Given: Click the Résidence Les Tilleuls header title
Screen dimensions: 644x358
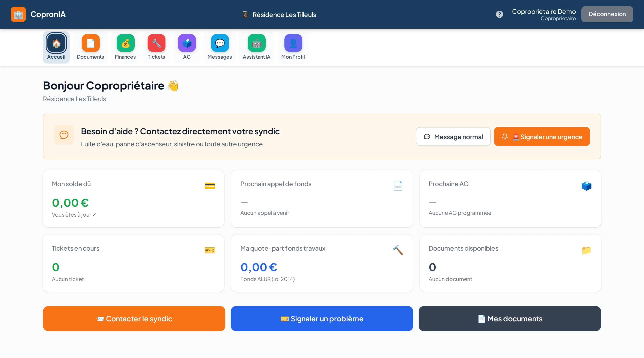Looking at the screenshot, I should (284, 15).
